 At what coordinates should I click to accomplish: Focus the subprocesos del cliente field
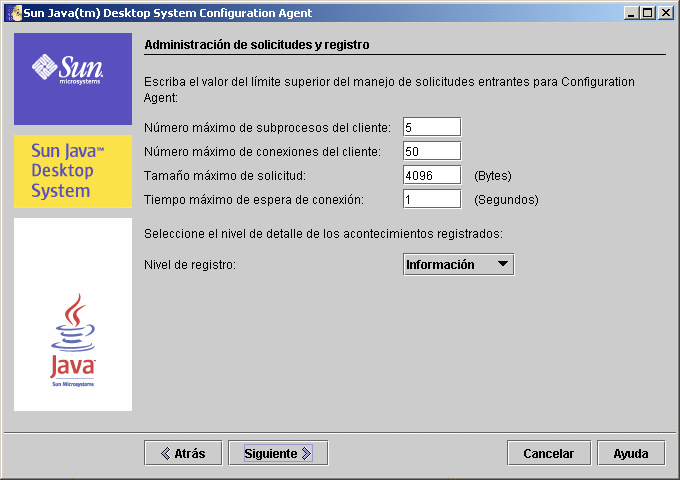tap(432, 127)
